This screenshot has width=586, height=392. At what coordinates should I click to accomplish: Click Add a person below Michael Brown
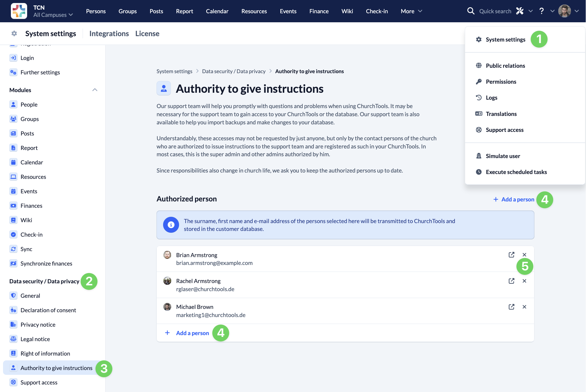[192, 333]
